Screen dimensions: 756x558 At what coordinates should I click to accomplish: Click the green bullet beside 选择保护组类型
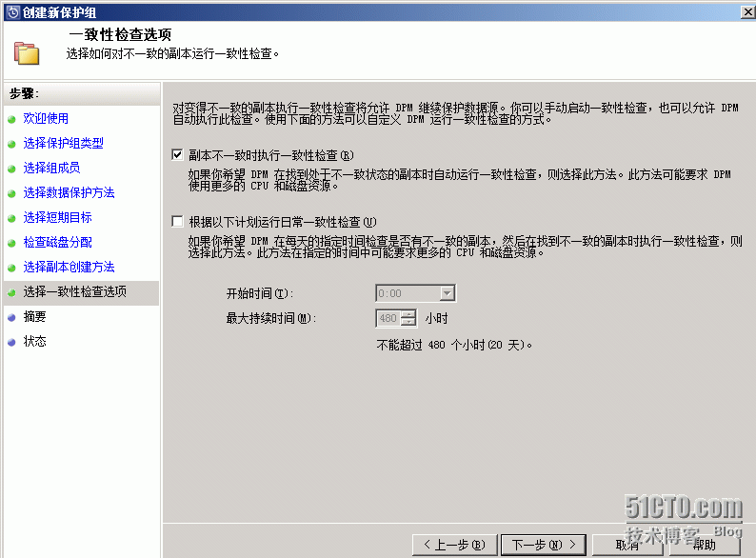(11, 144)
